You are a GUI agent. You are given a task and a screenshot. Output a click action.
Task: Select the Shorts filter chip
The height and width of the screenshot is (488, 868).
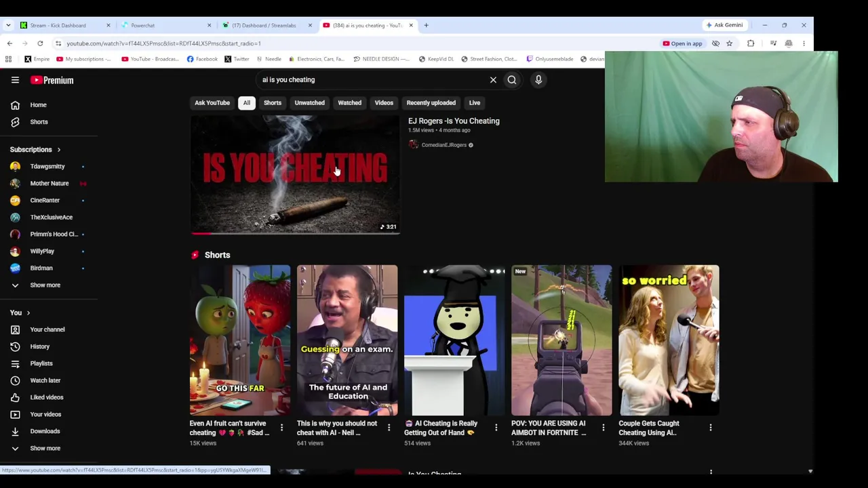click(x=273, y=103)
